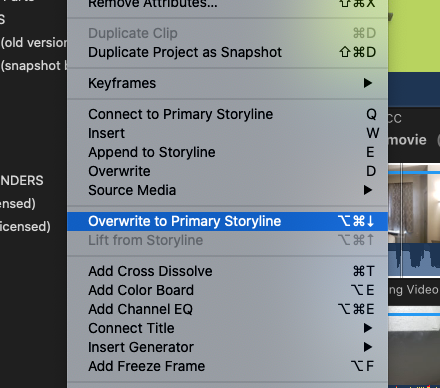Click Connect to Primary Storyline

pyautogui.click(x=227, y=114)
